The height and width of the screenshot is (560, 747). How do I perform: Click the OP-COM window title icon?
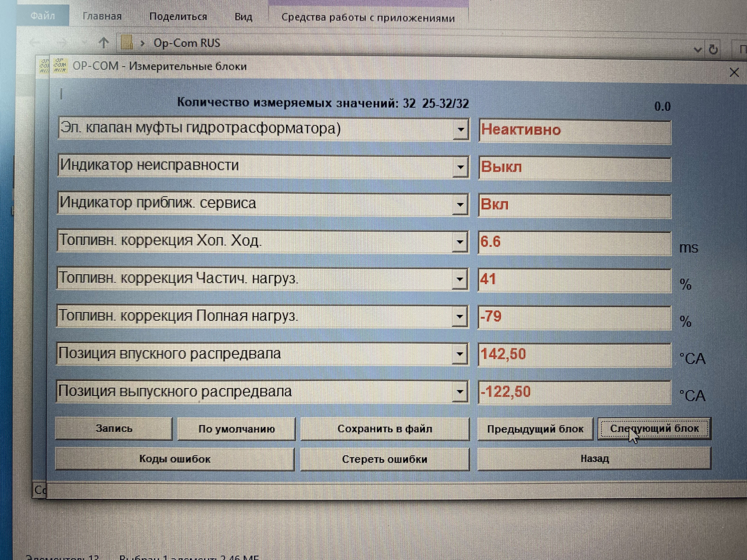(x=60, y=66)
